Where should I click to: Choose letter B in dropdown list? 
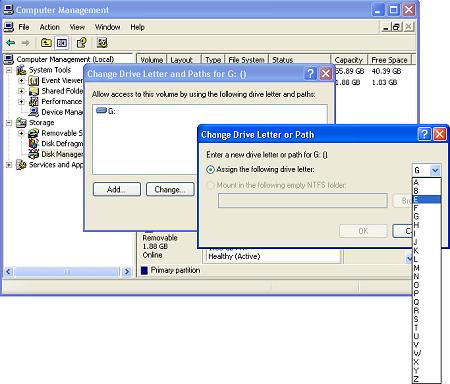point(427,191)
